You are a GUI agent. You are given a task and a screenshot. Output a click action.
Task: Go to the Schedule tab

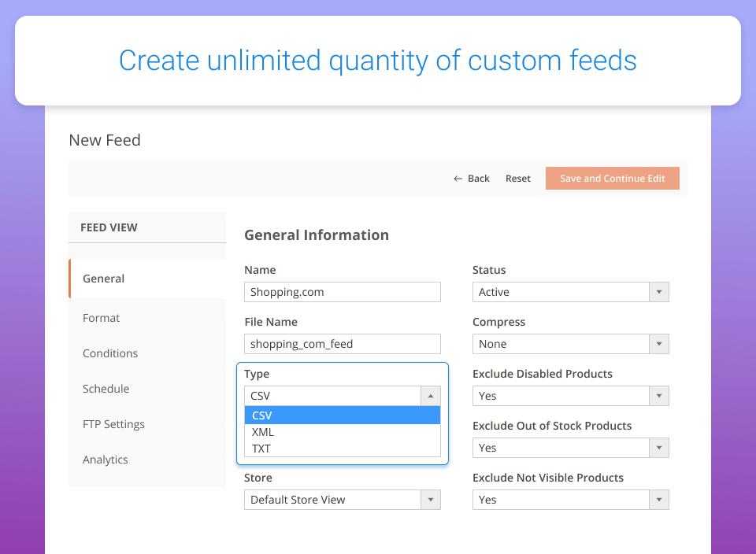tap(106, 389)
